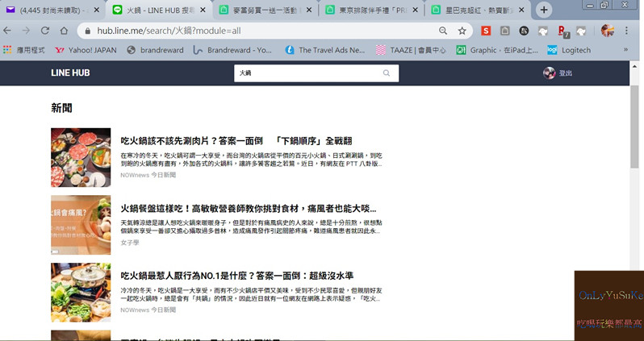
Task: Open the 應用程式 apps shortcut
Action: tap(24, 50)
